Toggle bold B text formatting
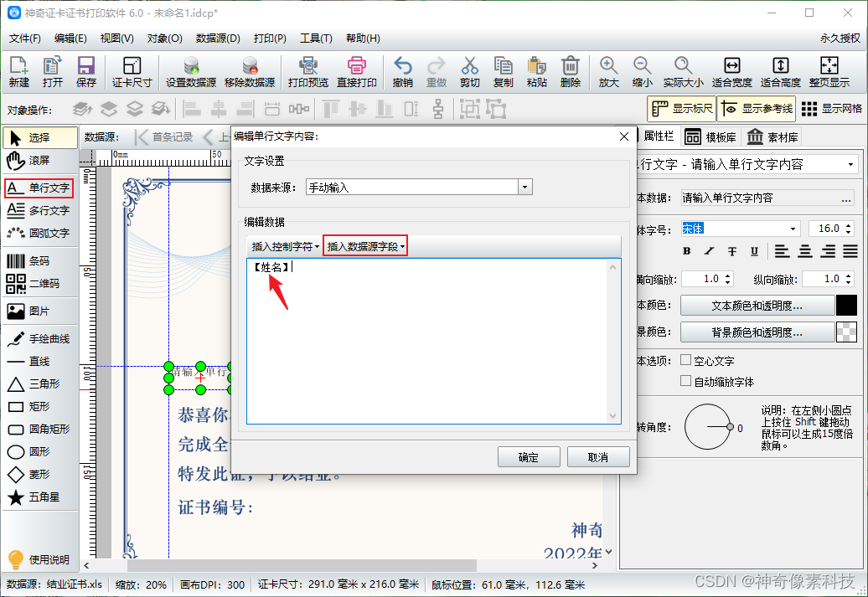Screen dimensions: 868x597 [x=686, y=251]
